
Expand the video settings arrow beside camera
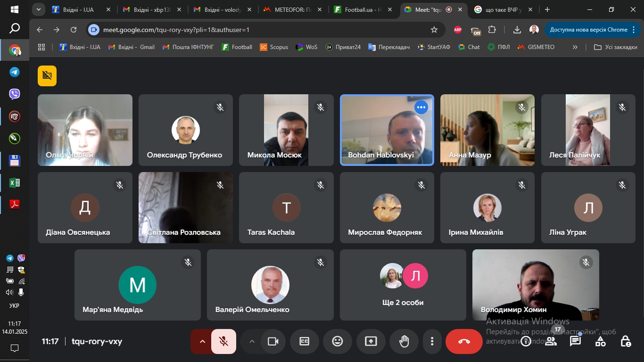(252, 341)
